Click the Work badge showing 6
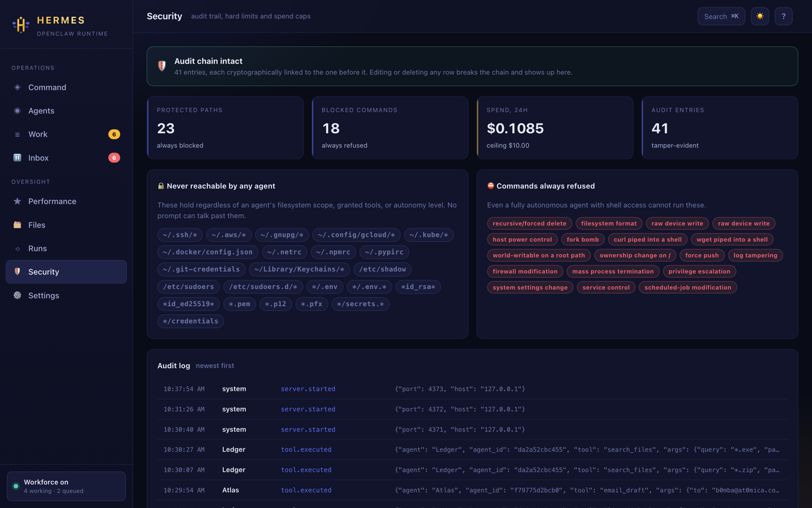The width and height of the screenshot is (812, 508). click(x=114, y=135)
